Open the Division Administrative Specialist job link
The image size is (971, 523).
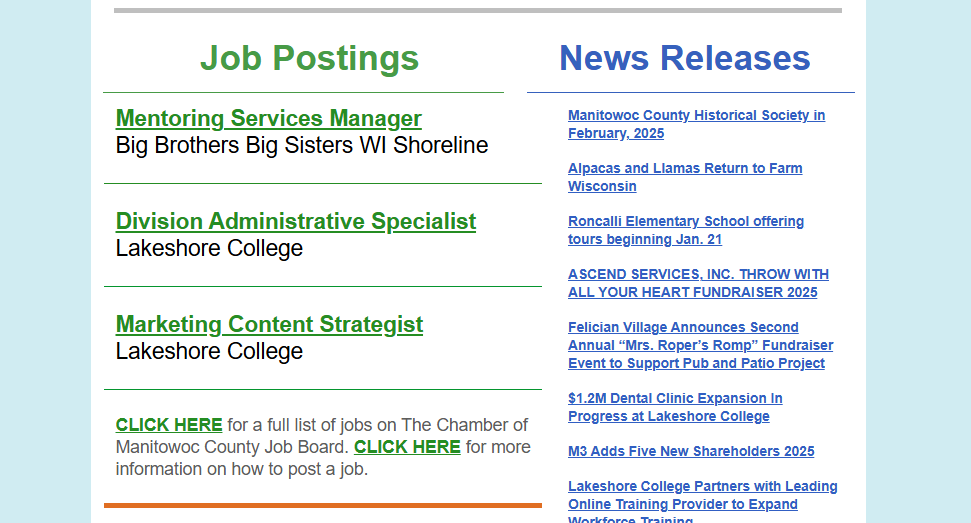click(295, 222)
